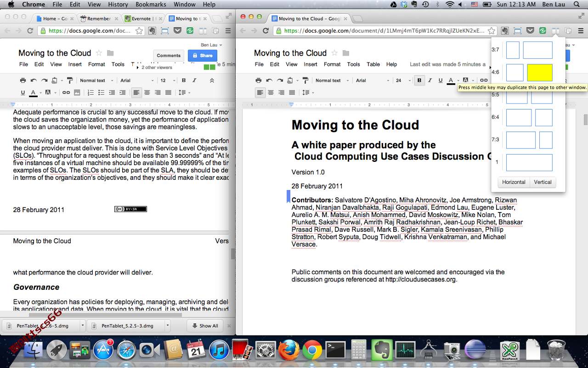This screenshot has height=368, width=588.
Task: Open line spacing dropdown in right window
Action: coord(307,92)
